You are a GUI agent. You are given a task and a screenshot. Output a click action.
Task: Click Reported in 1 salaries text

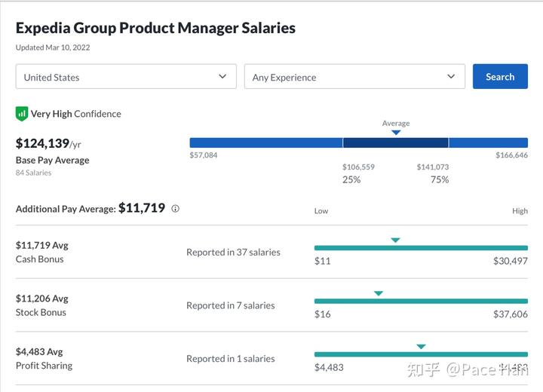tap(230, 359)
